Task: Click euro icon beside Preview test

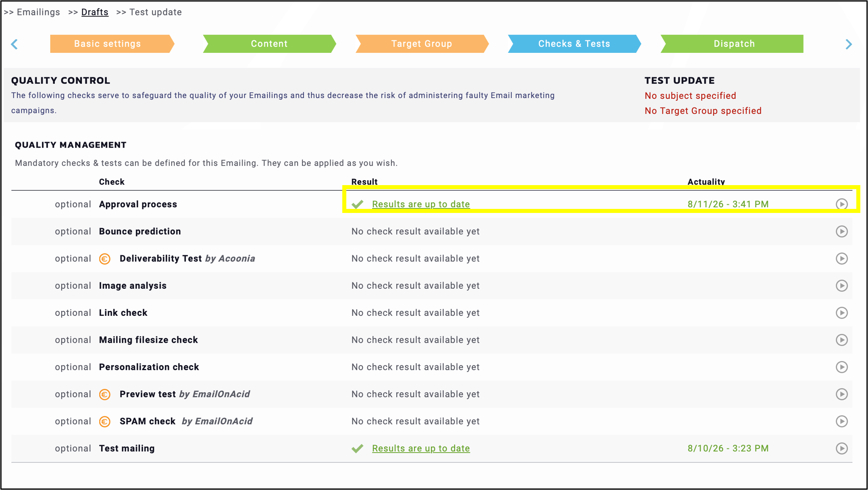Action: click(x=105, y=394)
